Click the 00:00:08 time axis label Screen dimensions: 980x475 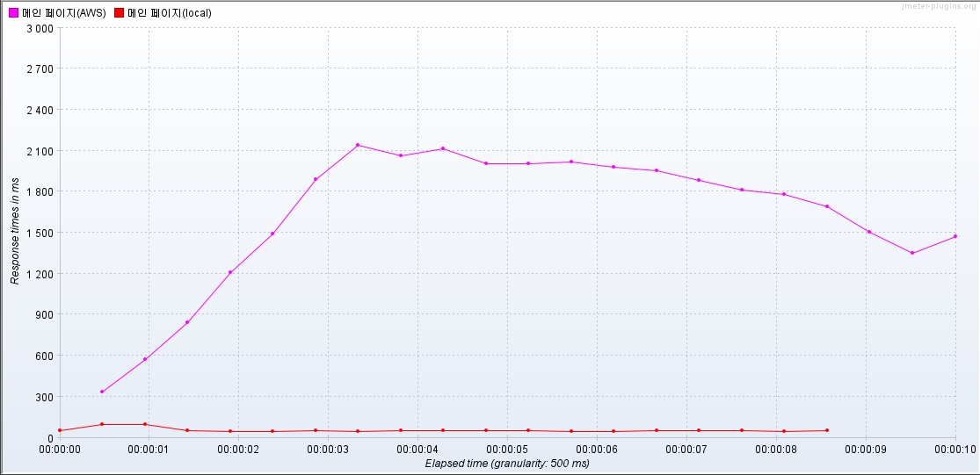[777, 450]
